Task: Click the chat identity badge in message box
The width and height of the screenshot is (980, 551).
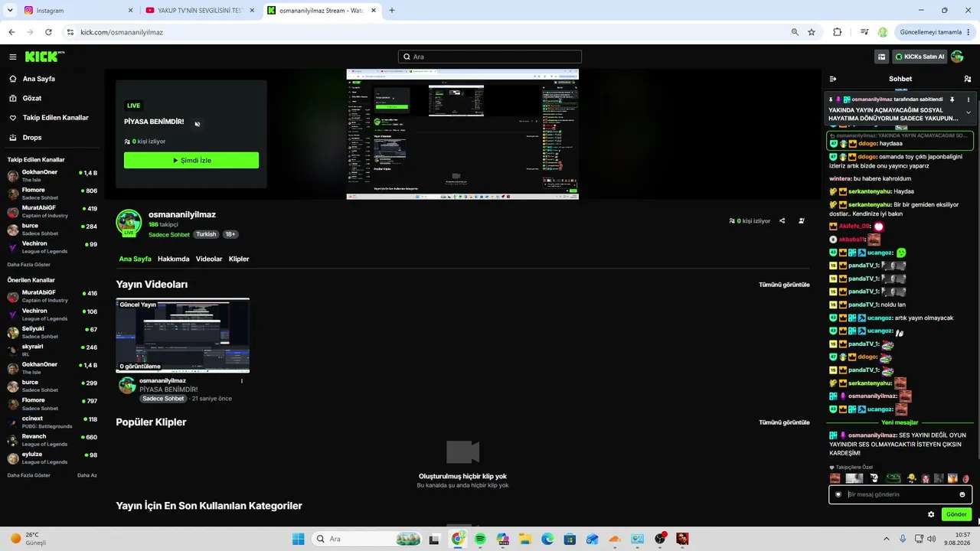Action: tap(838, 494)
